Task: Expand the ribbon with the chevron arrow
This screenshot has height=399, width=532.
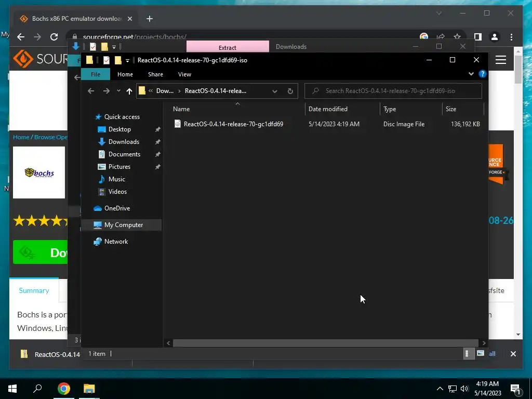Action: point(471,74)
